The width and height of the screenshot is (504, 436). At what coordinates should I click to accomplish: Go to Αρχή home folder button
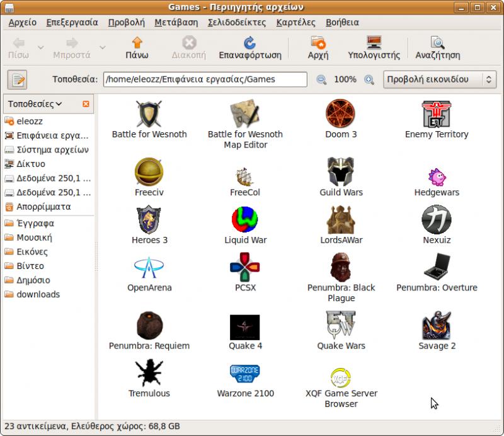point(318,49)
